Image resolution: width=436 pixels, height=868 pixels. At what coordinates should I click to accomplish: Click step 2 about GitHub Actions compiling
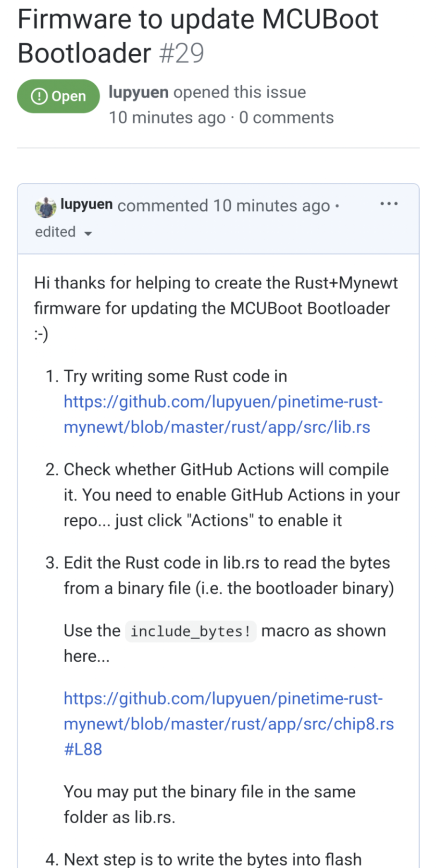point(231,495)
